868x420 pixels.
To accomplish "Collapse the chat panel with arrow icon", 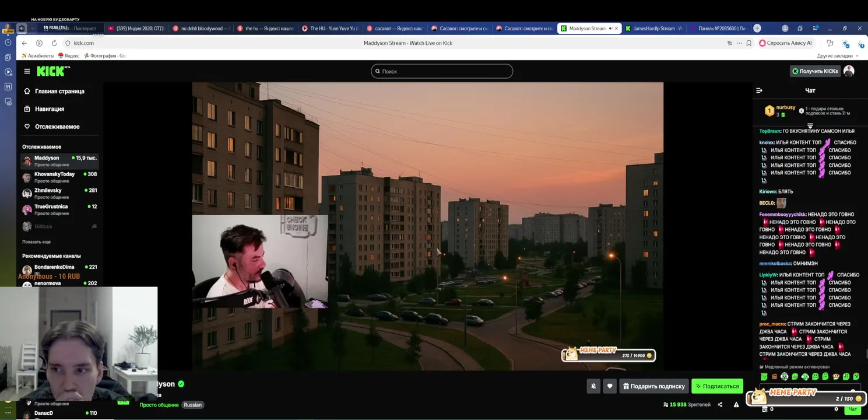I will (x=759, y=90).
